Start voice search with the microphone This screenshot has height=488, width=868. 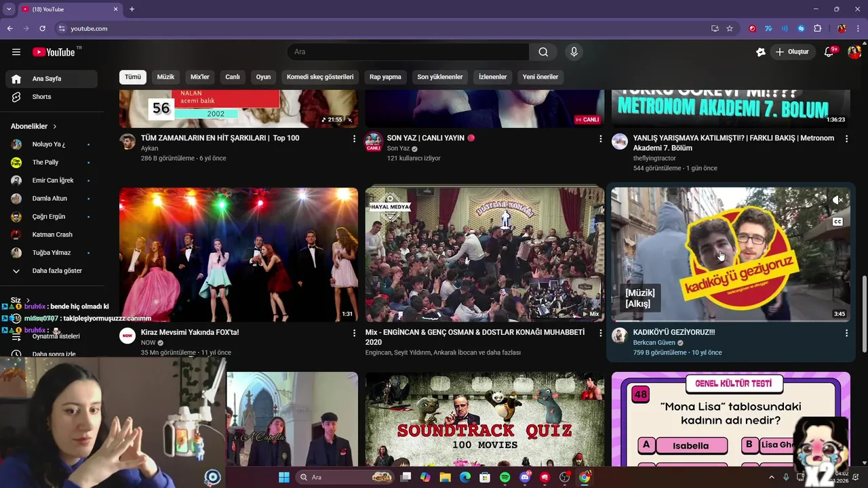point(574,52)
